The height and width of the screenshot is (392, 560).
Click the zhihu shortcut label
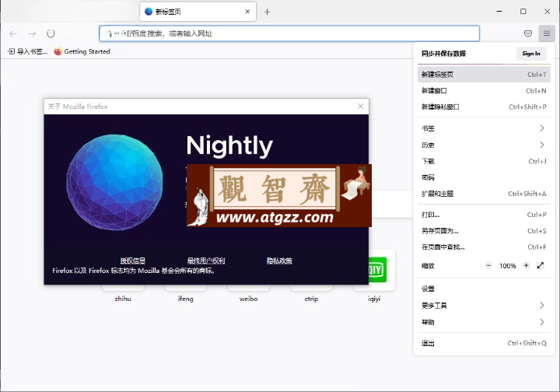(x=123, y=299)
